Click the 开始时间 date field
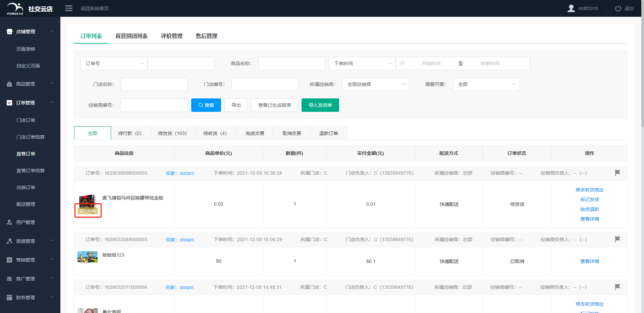Screen dimensions: 644x313 tap(431, 63)
